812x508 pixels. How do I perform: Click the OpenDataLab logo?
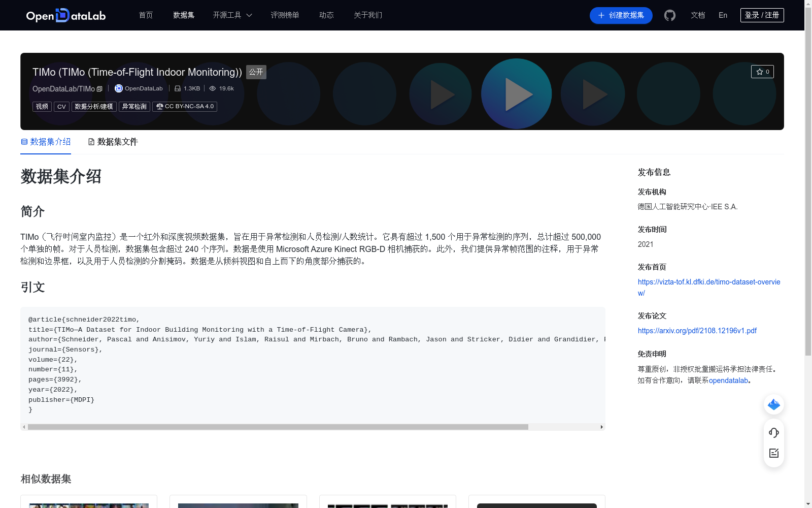click(x=66, y=15)
